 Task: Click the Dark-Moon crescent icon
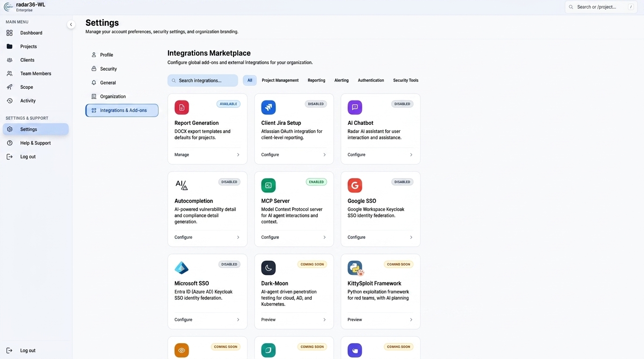point(268,268)
